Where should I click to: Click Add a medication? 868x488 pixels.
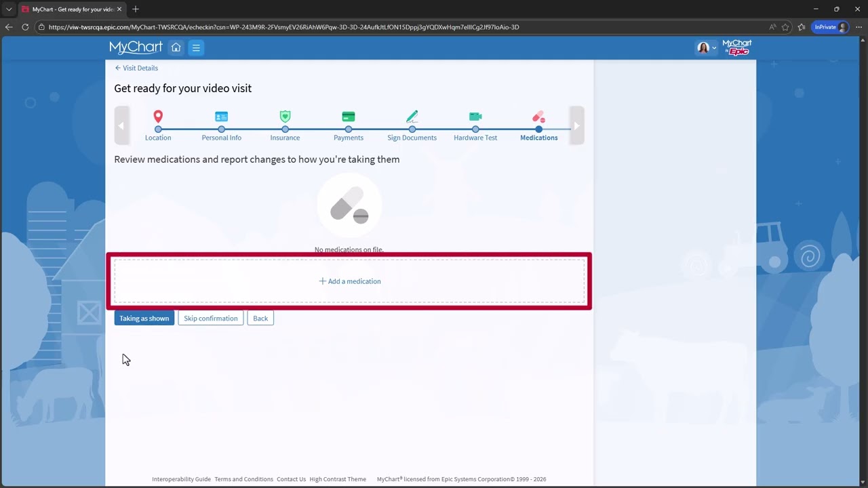tap(349, 281)
